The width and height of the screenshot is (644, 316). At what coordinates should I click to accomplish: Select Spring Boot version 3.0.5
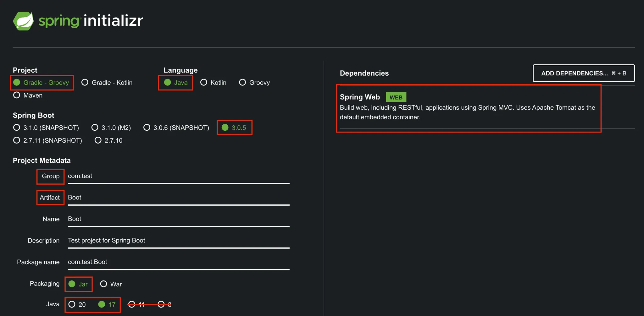[x=234, y=128]
